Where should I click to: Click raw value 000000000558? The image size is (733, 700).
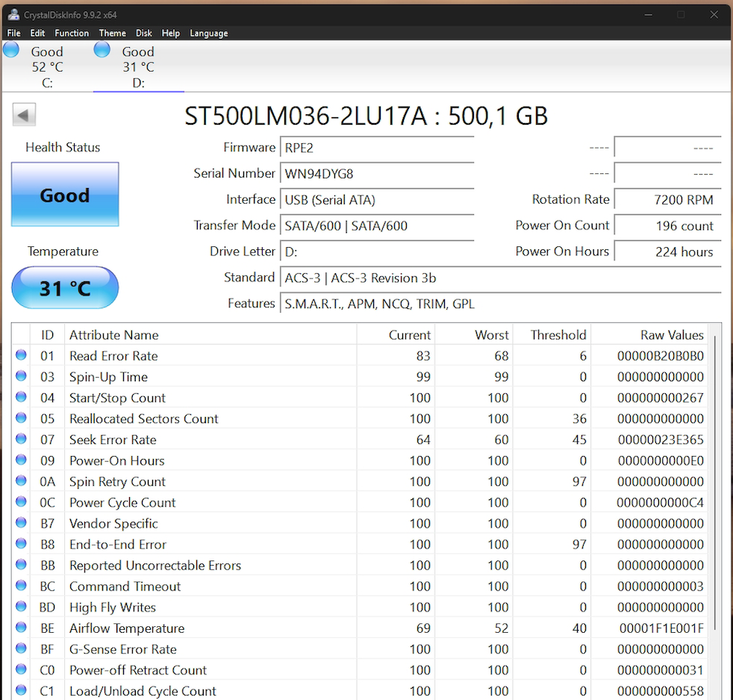coord(660,691)
